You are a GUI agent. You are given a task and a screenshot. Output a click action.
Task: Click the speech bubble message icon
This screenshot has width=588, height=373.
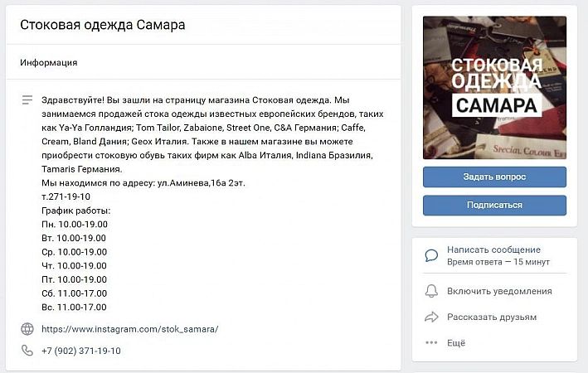pyautogui.click(x=431, y=255)
